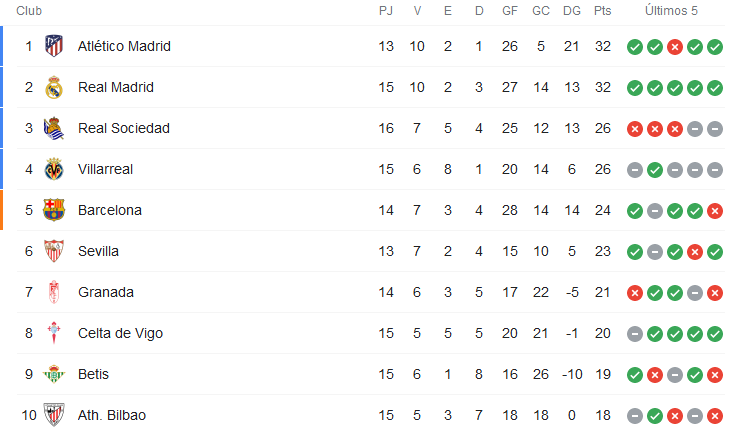Viewport: 734px width, 430px height.
Task: Click Real Sociedad's first red loss icon
Action: point(635,129)
